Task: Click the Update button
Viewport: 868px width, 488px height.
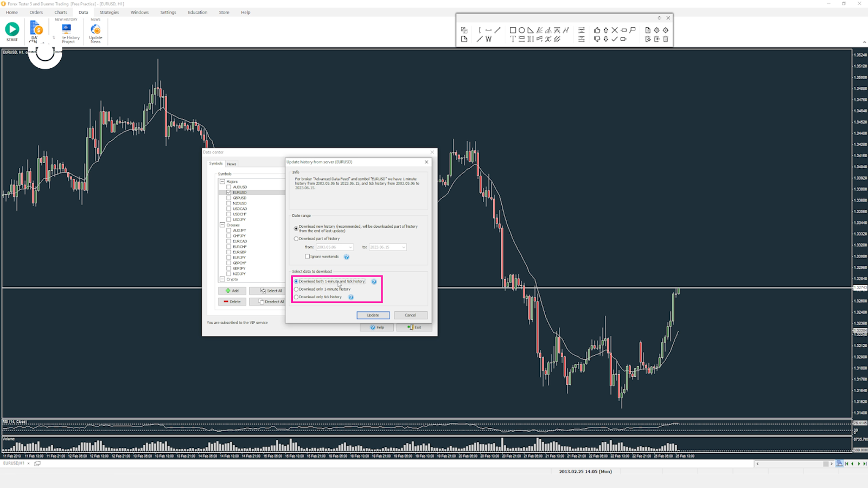Action: pos(373,315)
